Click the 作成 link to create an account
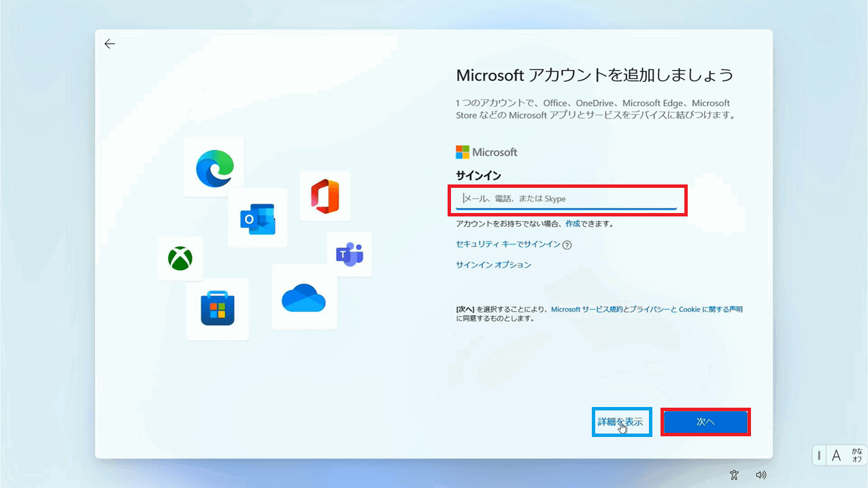 click(x=573, y=224)
